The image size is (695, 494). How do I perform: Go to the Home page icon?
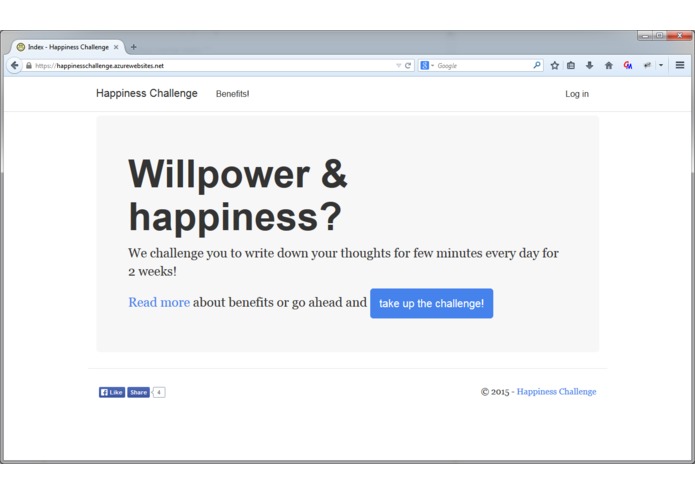[609, 66]
